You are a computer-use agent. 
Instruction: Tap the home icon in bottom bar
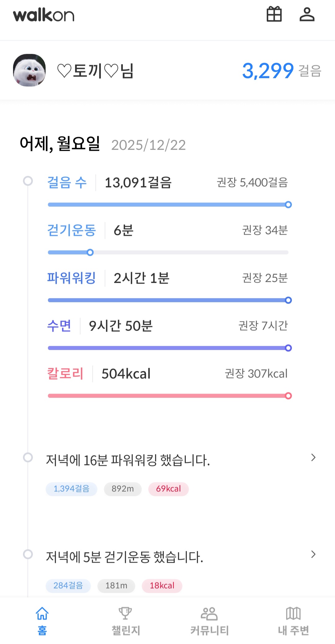click(x=42, y=613)
